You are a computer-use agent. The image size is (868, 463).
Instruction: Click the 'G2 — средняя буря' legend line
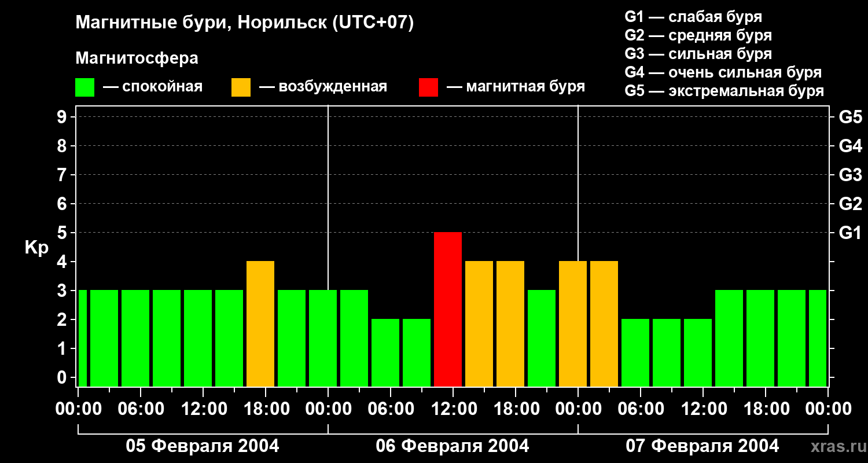(x=698, y=35)
